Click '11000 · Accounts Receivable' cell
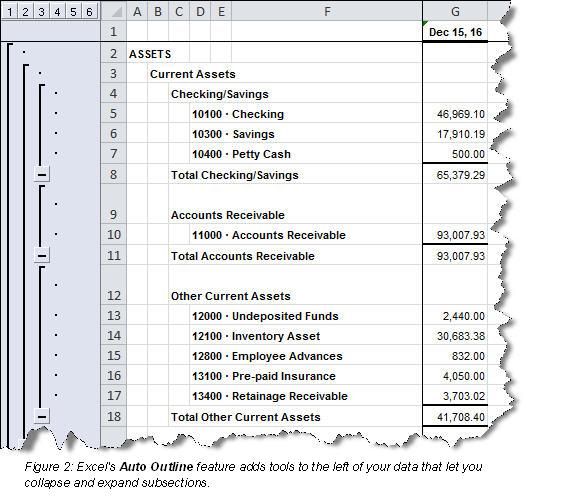Screen dimensions: 580x501 pyautogui.click(x=269, y=235)
